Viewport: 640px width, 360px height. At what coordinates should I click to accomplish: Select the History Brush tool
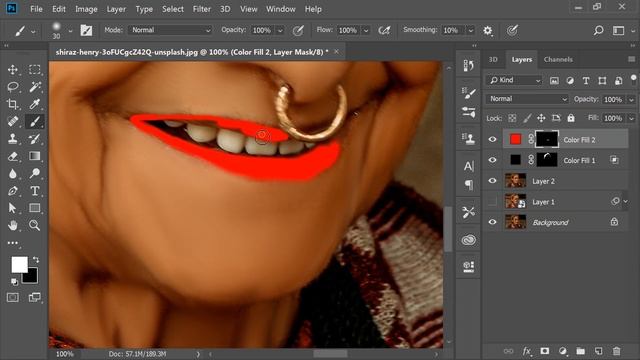click(x=35, y=139)
